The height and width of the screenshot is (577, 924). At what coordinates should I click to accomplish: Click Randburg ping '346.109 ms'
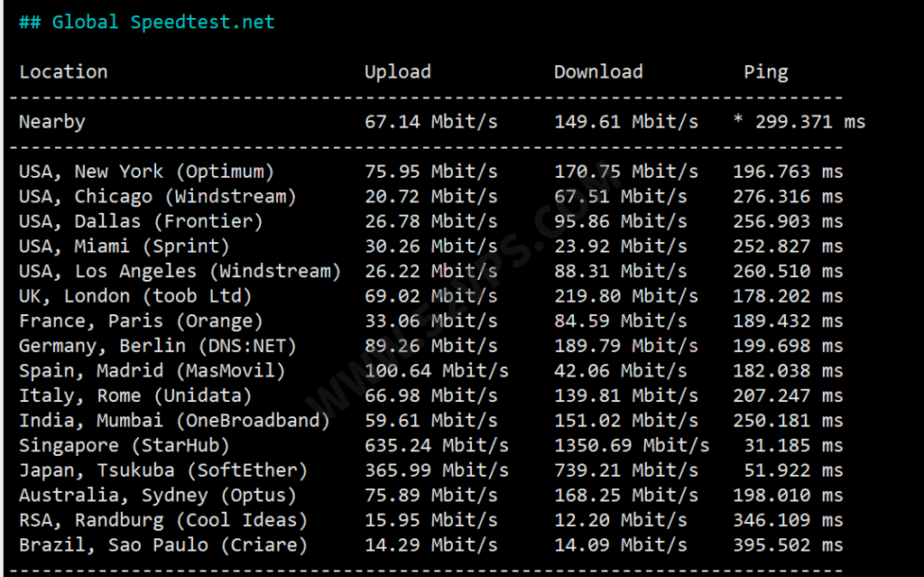point(788,519)
